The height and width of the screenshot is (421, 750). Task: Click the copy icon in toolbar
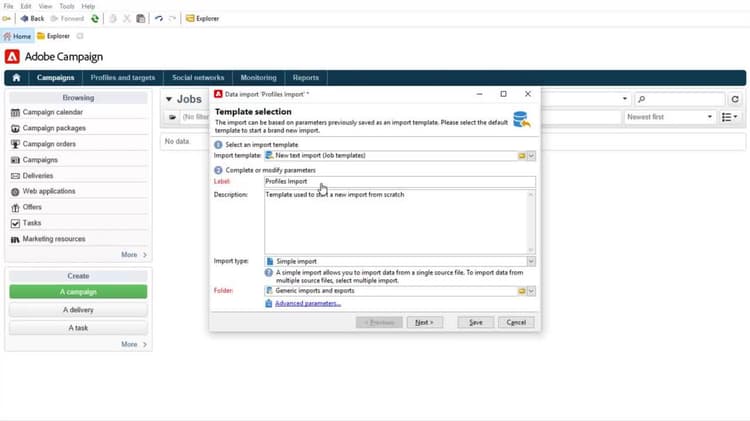[113, 19]
